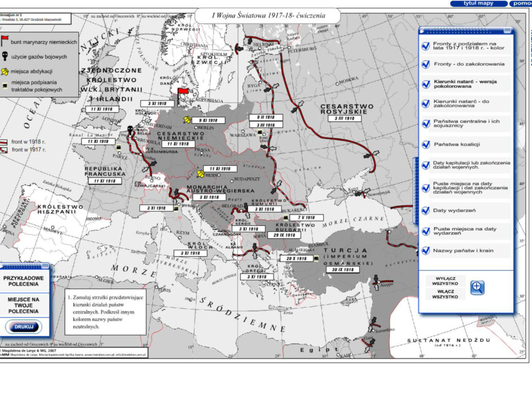Image resolution: width=532 pixels, height=399 pixels.
Task: Toggle 'Fronty - do zakolorowania' checkbox
Action: coord(425,64)
